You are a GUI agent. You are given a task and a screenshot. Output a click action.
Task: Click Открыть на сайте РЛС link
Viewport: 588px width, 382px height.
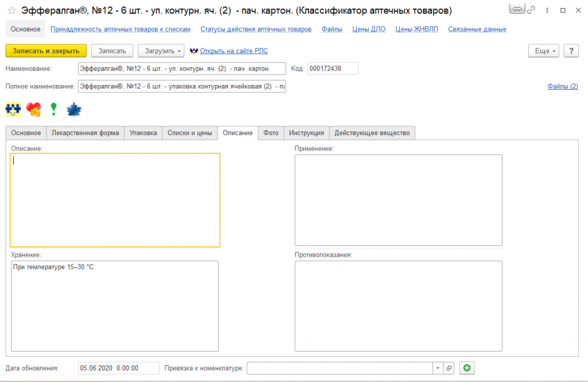click(x=234, y=51)
